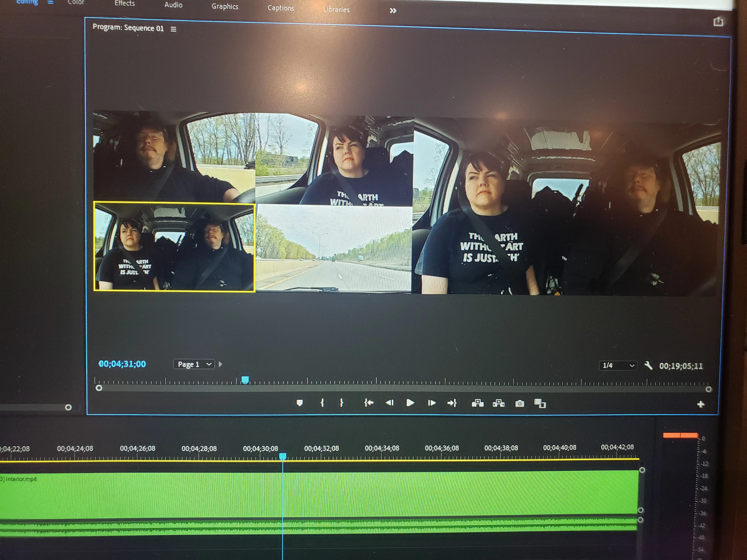Step back one frame
747x560 pixels.
point(389,403)
